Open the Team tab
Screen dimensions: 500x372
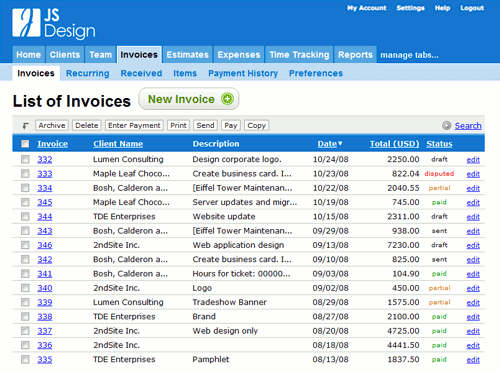[x=101, y=55]
